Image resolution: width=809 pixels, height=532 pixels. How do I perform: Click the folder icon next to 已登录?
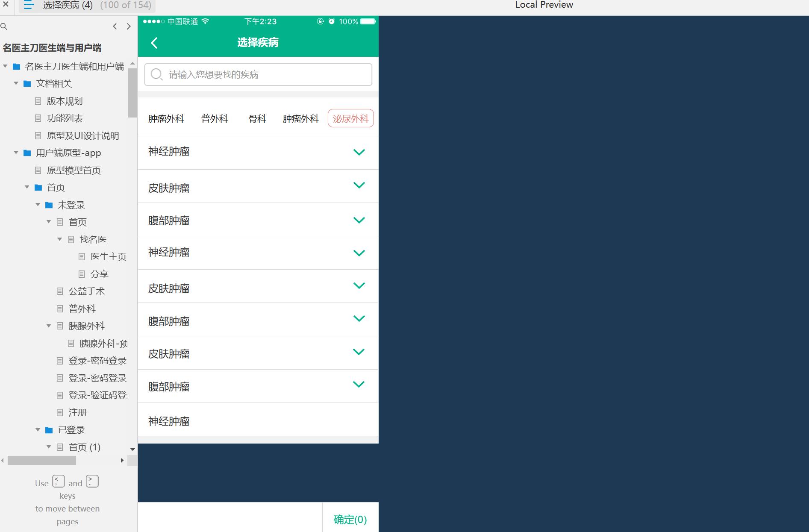[49, 430]
